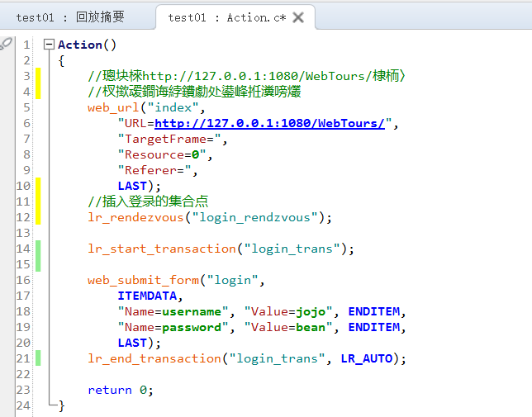Click the LAST keyword on line 10

click(x=132, y=186)
